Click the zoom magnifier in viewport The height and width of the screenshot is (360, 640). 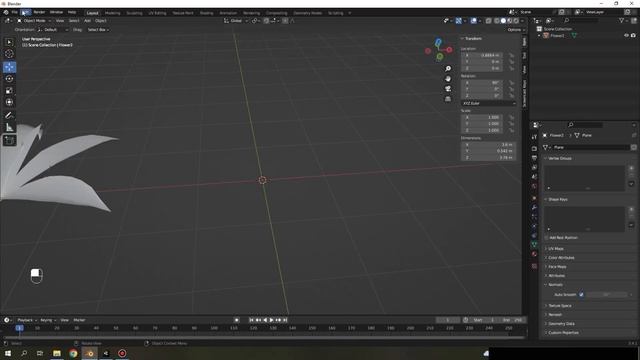(448, 69)
